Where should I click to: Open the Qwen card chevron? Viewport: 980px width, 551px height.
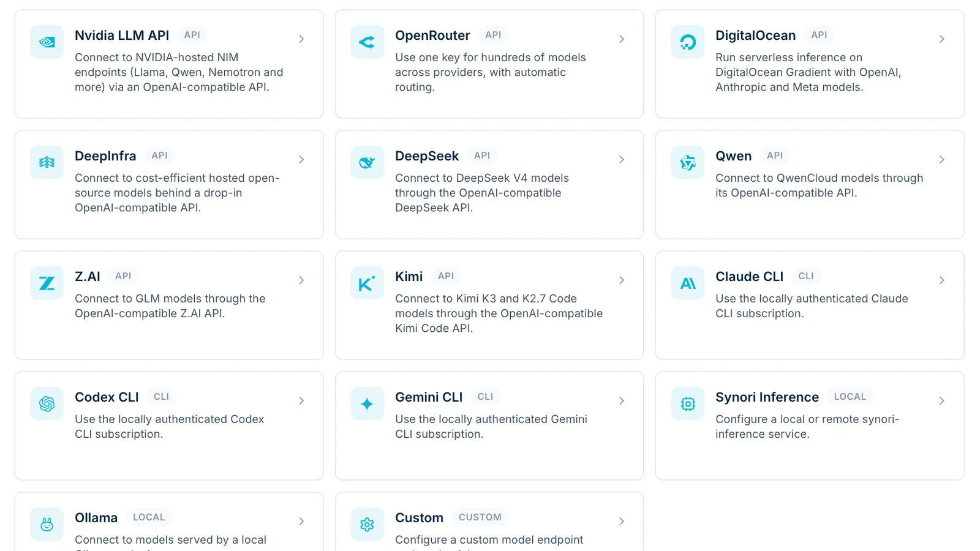[x=942, y=160]
